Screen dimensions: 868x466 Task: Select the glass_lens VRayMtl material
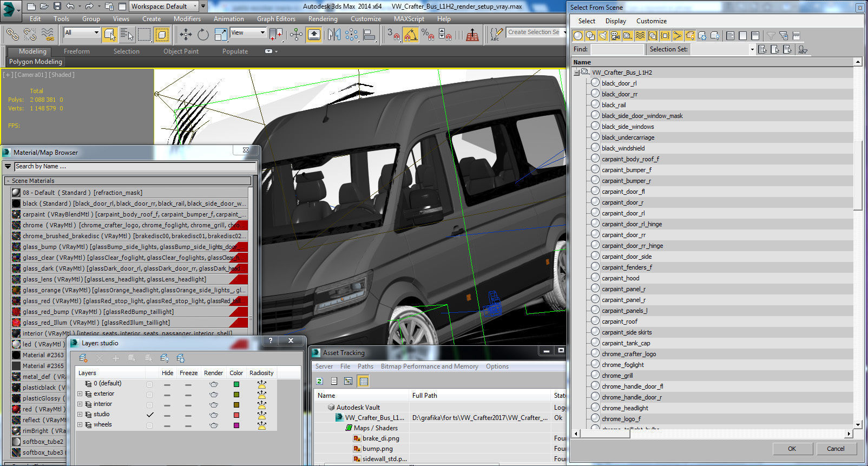[129, 279]
